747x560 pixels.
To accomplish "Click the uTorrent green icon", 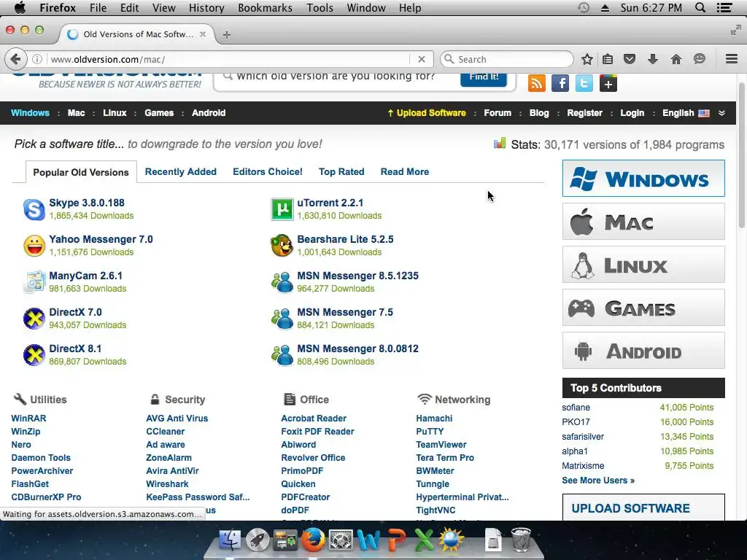I will 282,209.
